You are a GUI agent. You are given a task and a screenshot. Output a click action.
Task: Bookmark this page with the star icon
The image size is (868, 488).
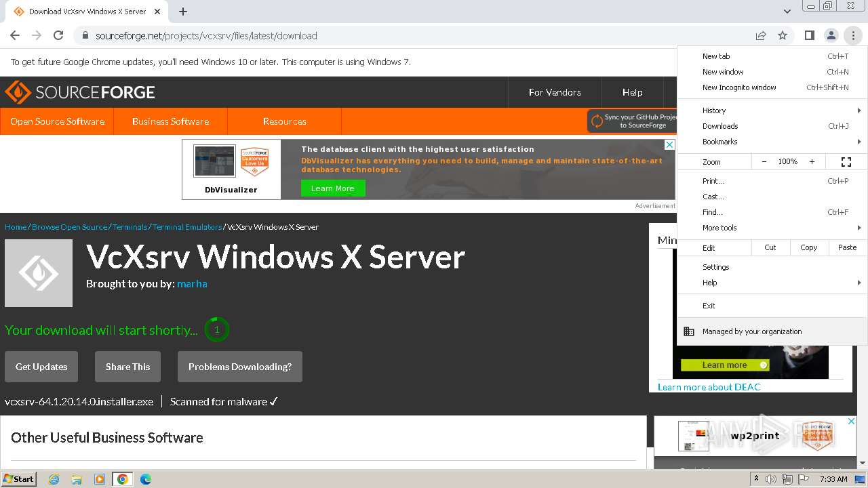point(783,35)
